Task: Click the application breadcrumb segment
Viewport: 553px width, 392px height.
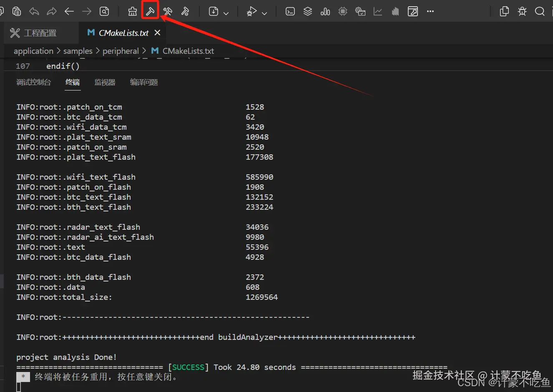Action: [x=33, y=51]
